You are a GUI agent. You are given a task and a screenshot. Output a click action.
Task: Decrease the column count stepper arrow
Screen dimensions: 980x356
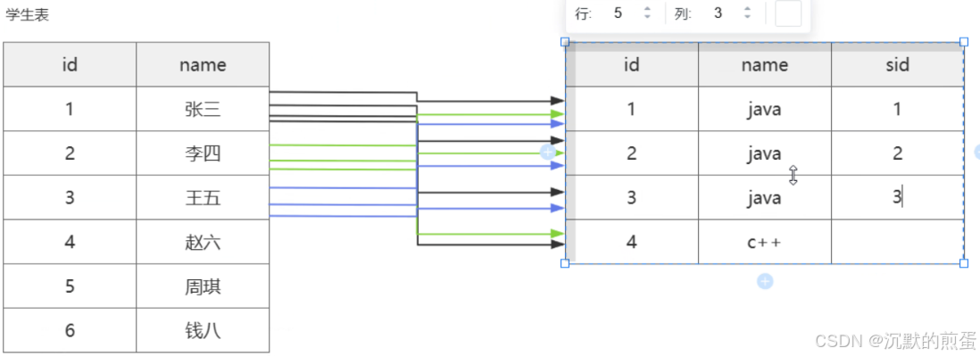click(x=747, y=17)
